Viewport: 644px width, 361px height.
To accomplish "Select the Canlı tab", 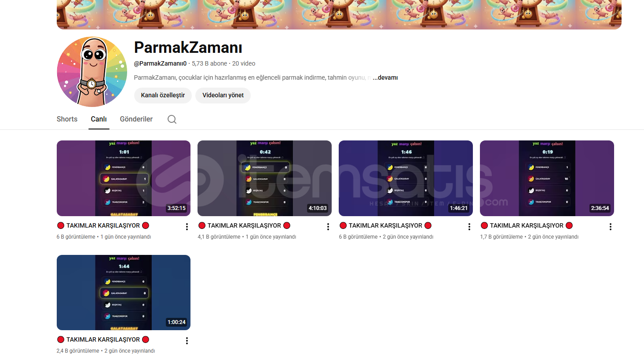I will pos(99,119).
